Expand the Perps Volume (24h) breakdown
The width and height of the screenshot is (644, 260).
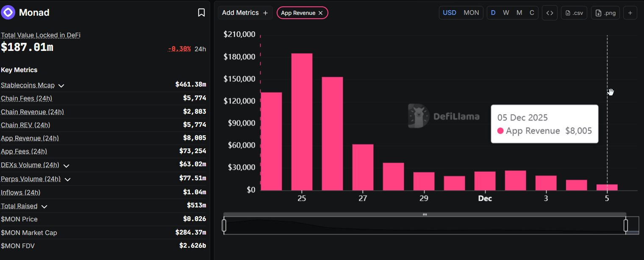click(x=67, y=179)
